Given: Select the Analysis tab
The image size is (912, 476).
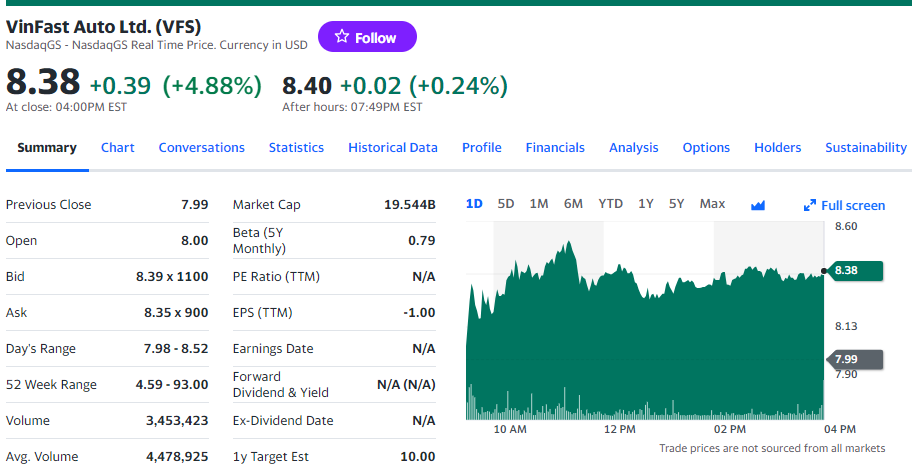Looking at the screenshot, I should coord(633,147).
